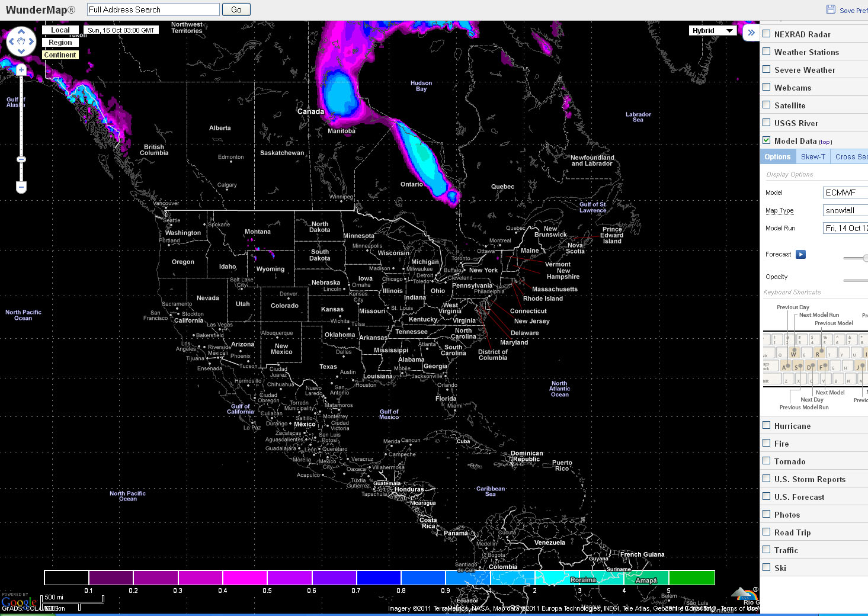868x616 pixels.
Task: Click the '500 mi' scale bar label
Action: tap(54, 597)
